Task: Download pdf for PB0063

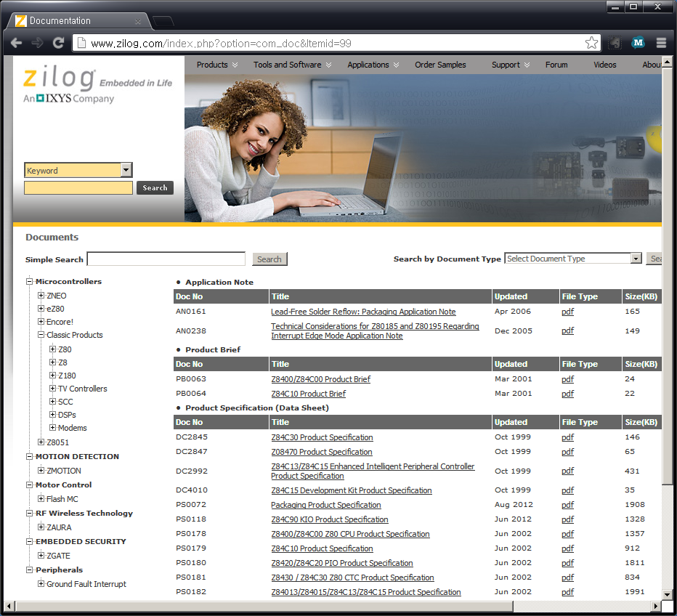Action: 568,379
